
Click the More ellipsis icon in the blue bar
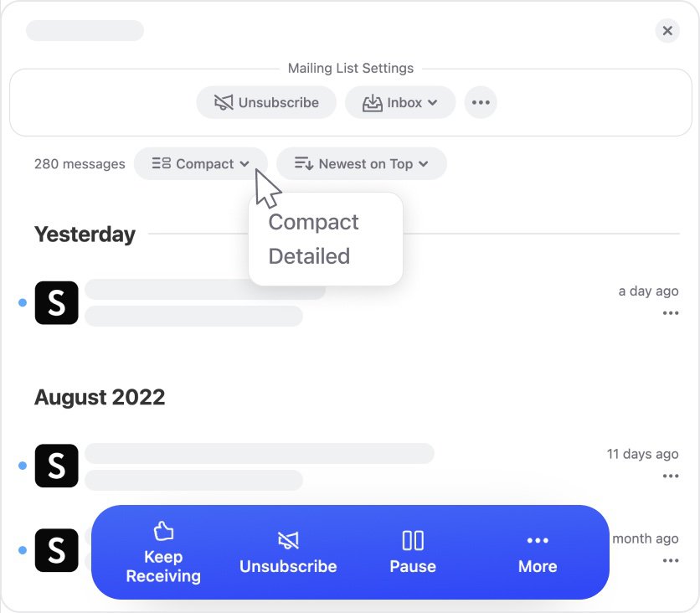538,540
